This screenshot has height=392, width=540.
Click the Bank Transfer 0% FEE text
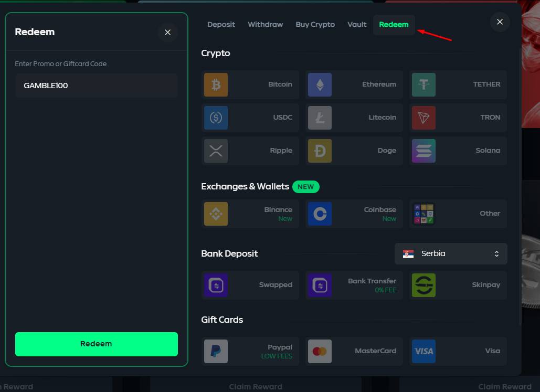(x=385, y=290)
